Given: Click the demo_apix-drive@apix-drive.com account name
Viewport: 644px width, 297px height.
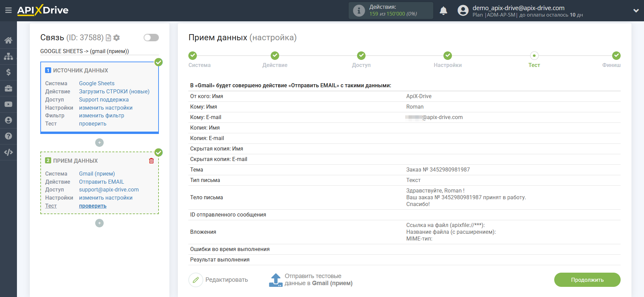Looking at the screenshot, I should pos(518,8).
